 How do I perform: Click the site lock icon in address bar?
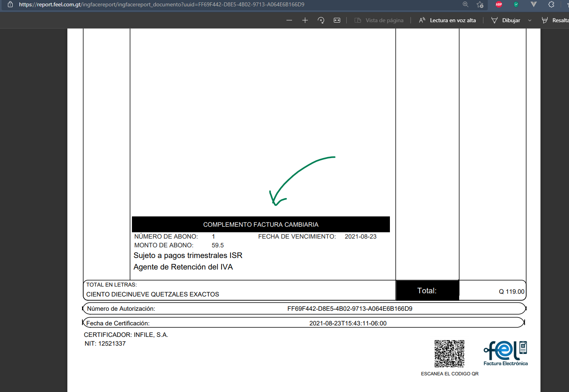[x=11, y=4]
